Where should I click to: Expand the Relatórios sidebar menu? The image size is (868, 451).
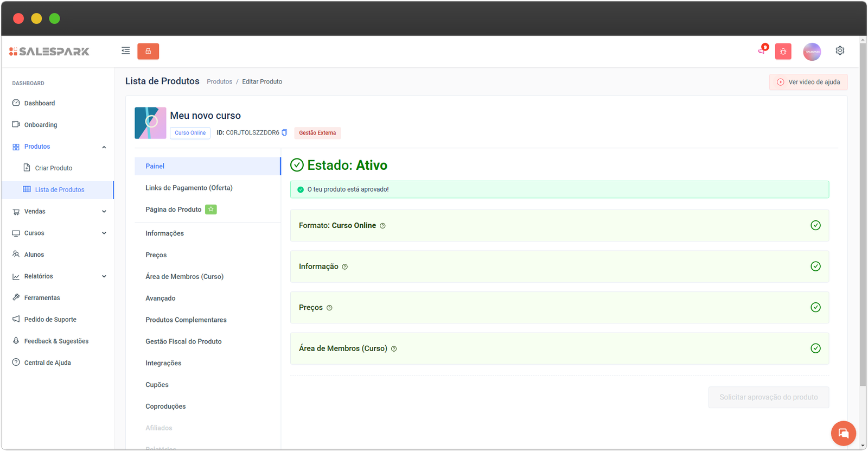coord(104,276)
